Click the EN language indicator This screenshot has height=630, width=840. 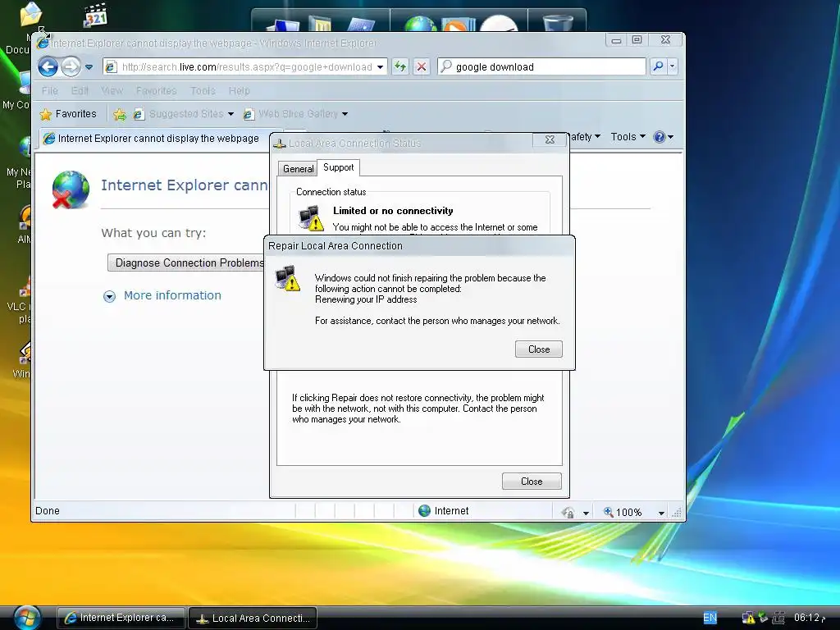[710, 618]
